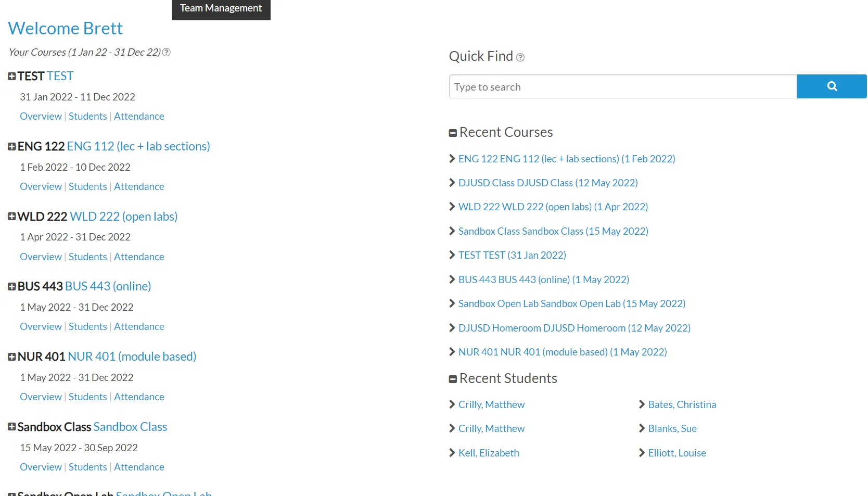The height and width of the screenshot is (496, 868).
Task: Click chevron icon beside Crilly, Matthew first entry
Action: 452,404
